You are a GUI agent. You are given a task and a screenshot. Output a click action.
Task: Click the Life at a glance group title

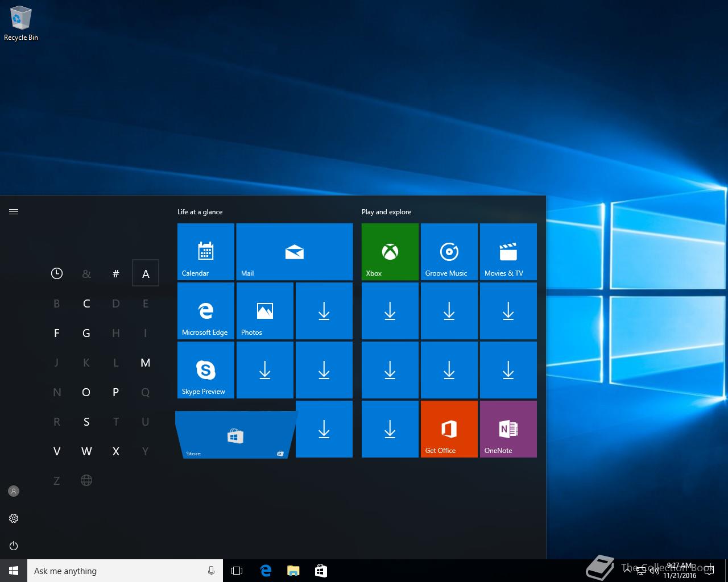(200, 212)
